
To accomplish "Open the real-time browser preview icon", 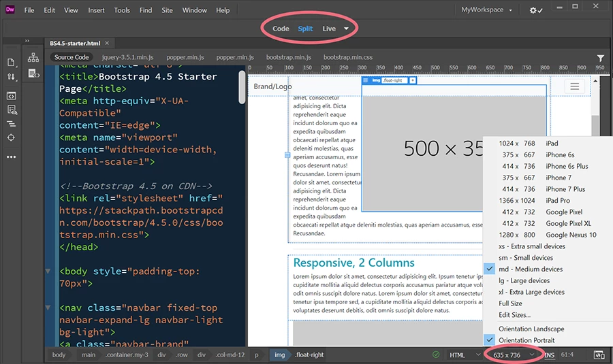I will 599,355.
